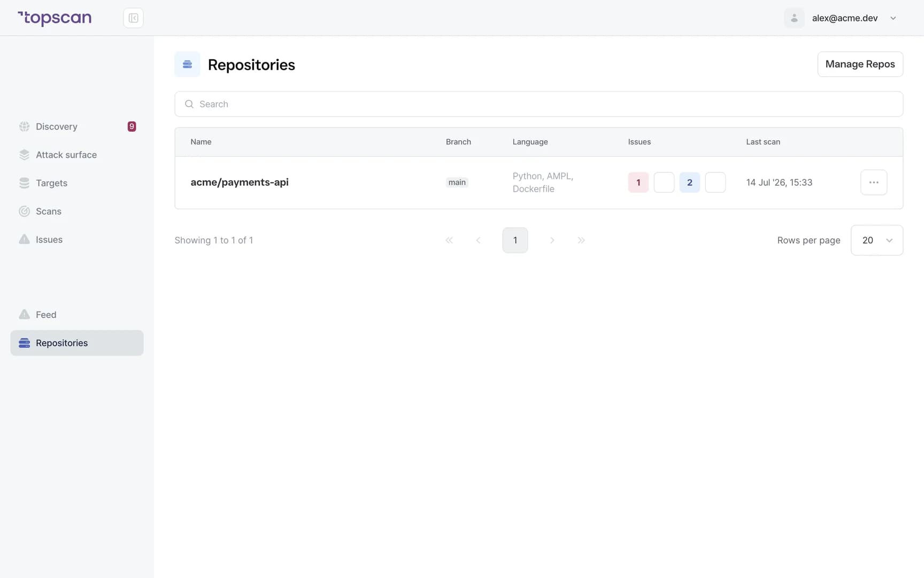Go to the next page
Image resolution: width=924 pixels, height=578 pixels.
pyautogui.click(x=552, y=240)
